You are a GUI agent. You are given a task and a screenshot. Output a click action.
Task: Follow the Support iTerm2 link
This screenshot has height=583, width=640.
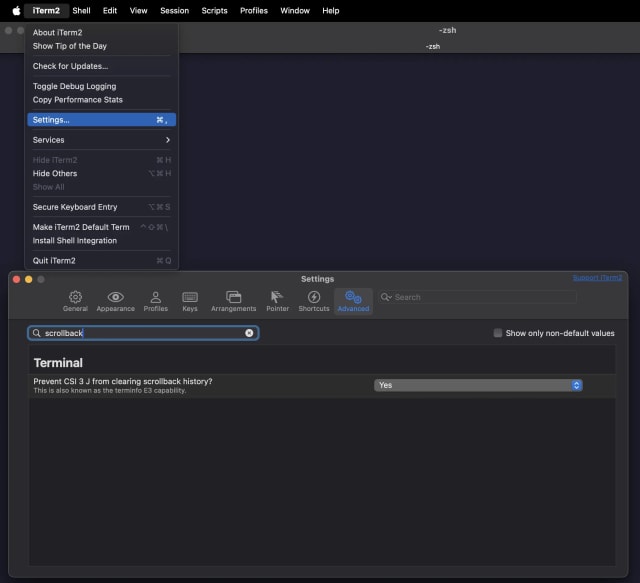click(597, 278)
